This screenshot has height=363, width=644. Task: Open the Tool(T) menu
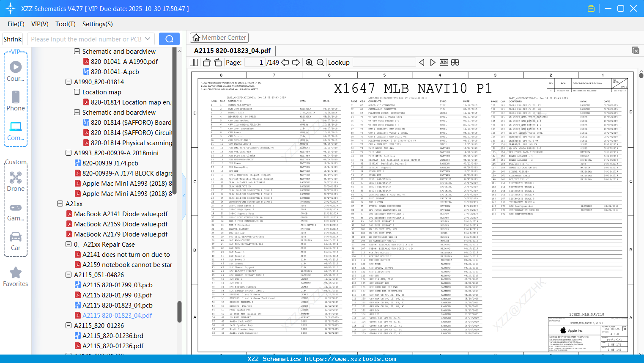point(66,24)
